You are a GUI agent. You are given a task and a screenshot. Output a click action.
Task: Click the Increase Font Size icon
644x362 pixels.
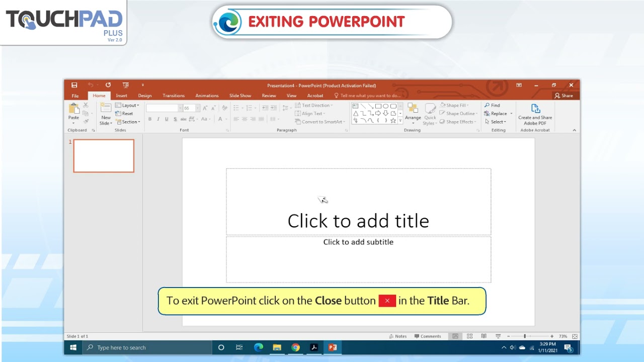(x=205, y=108)
